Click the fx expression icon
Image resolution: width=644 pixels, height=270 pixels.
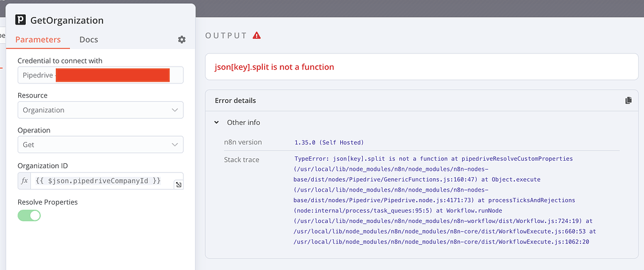25,181
